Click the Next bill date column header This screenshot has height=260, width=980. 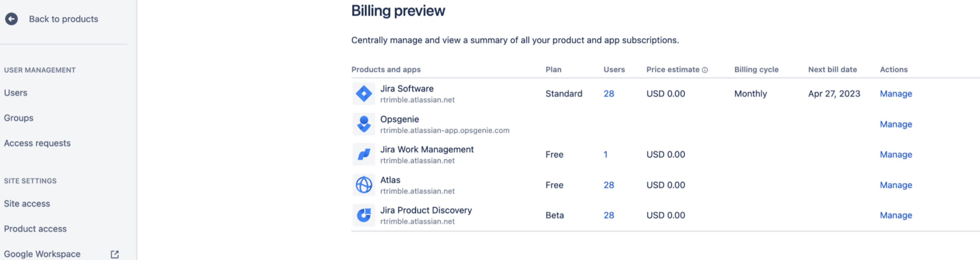(x=832, y=70)
